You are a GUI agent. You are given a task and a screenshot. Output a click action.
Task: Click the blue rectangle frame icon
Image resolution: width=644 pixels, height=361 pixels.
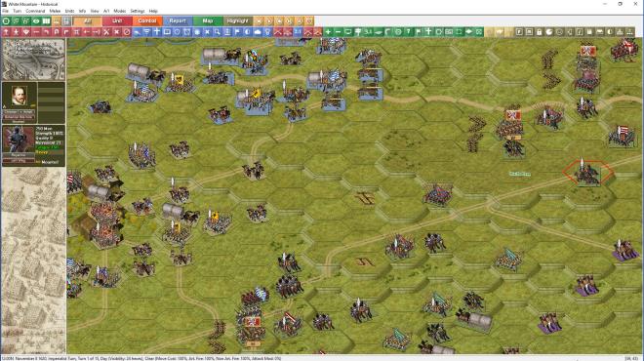[x=167, y=31]
